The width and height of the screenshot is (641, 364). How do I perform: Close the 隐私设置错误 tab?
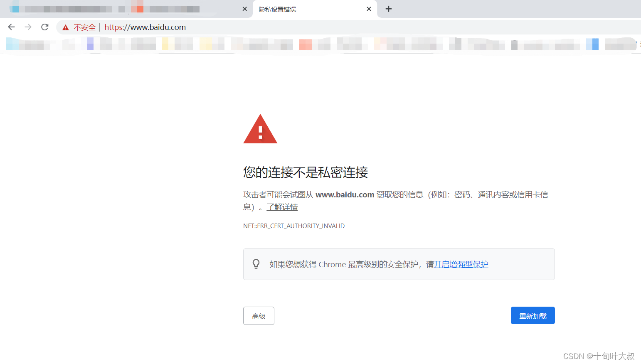[x=369, y=9]
